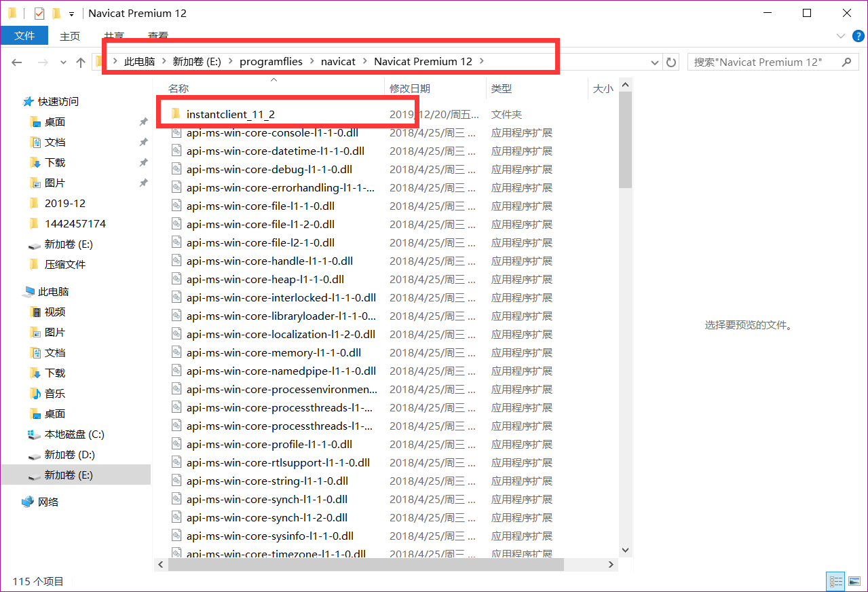868x592 pixels.
Task: Select api-ms-win-core-profile-l1-1-0.dll
Action: (x=269, y=445)
